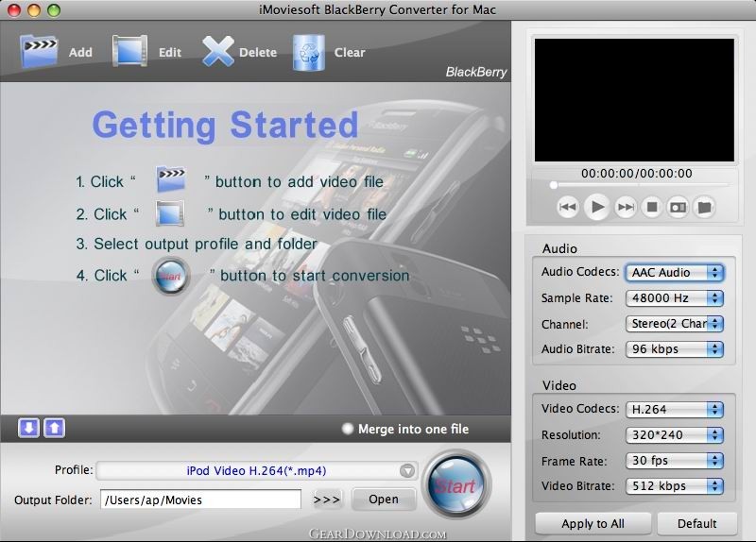Open the Resolution dropdown
The image size is (756, 542).
click(675, 435)
